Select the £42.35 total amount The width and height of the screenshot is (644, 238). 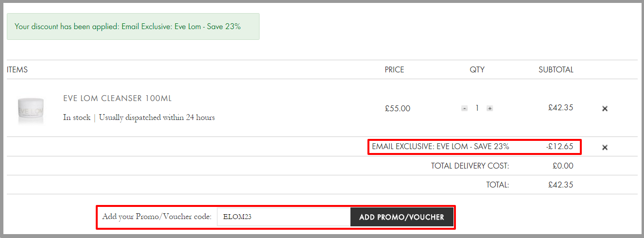coord(560,185)
